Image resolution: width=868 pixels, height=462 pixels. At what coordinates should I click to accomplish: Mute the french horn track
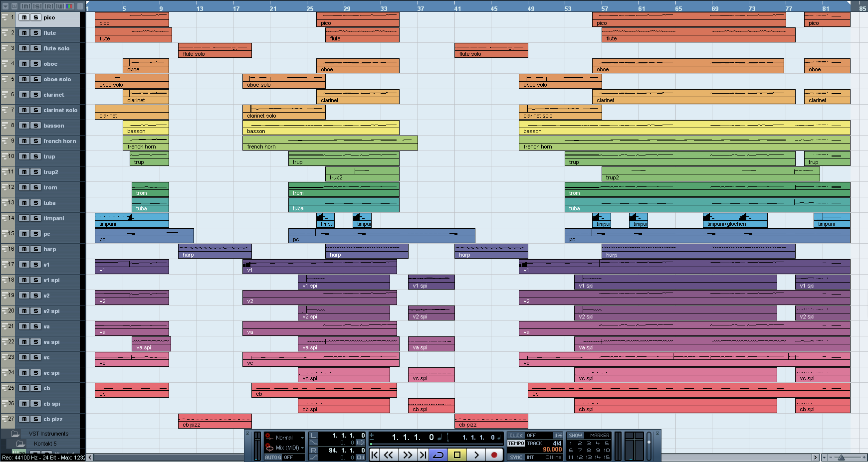coord(24,141)
